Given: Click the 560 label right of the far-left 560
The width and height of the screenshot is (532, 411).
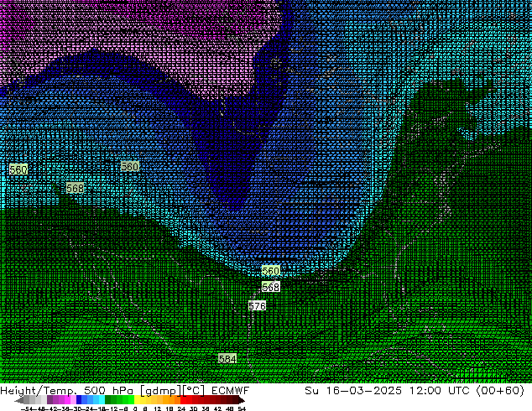Looking at the screenshot, I should pyautogui.click(x=129, y=166).
